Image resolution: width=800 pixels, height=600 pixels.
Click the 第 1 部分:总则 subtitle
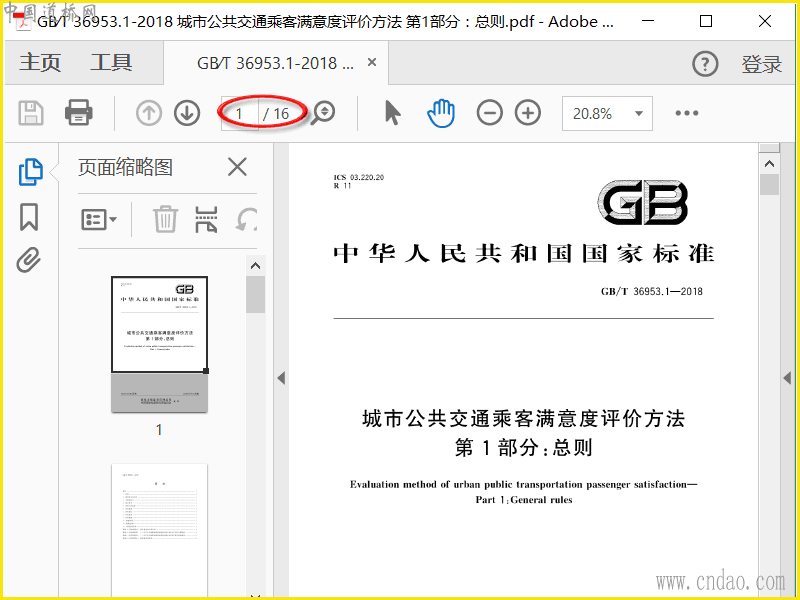(523, 447)
